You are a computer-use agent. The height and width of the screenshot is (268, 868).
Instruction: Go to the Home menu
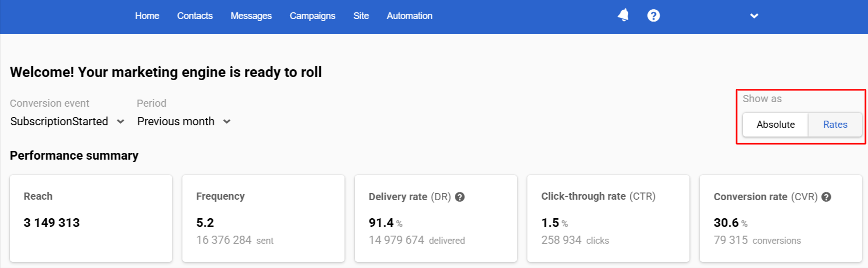tap(147, 16)
